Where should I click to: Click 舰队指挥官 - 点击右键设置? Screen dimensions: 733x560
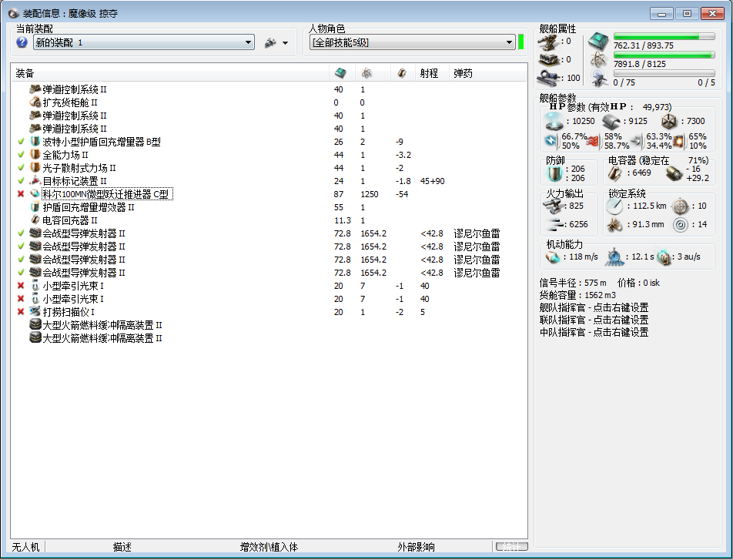tap(594, 307)
